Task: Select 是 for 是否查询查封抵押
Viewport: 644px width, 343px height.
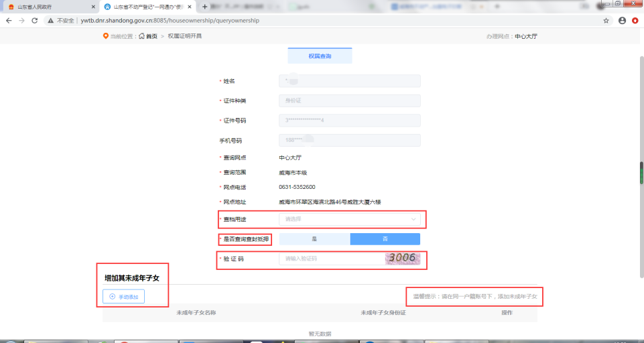Action: (314, 239)
